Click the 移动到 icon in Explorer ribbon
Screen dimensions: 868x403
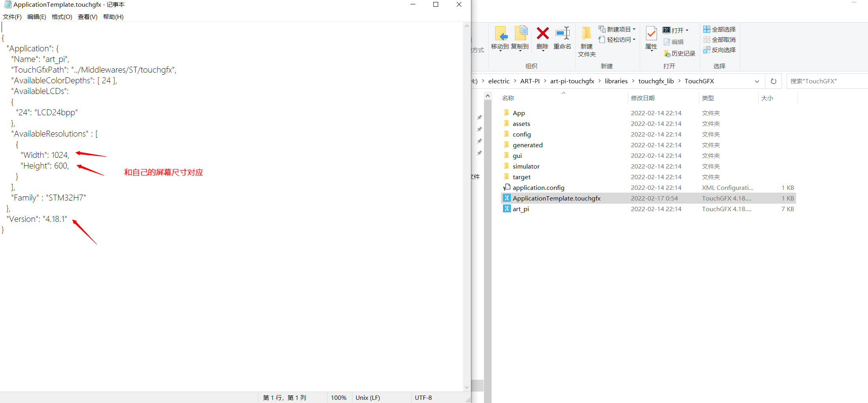(x=500, y=33)
